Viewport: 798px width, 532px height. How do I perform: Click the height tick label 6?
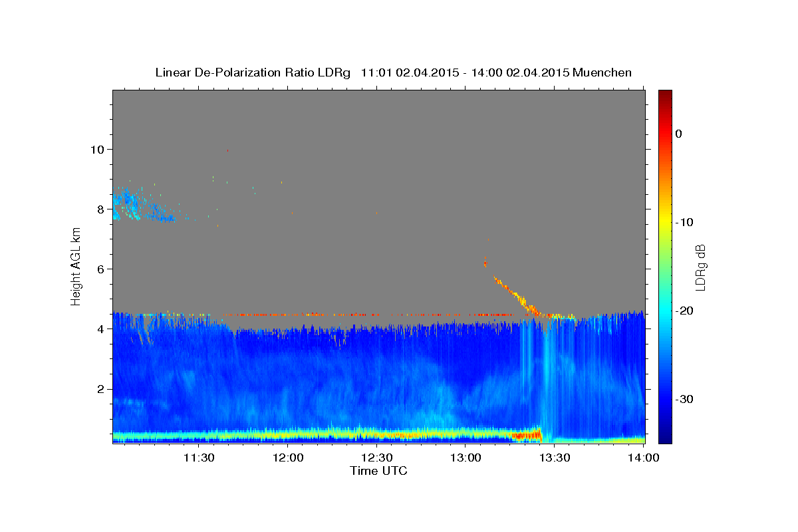(x=102, y=269)
